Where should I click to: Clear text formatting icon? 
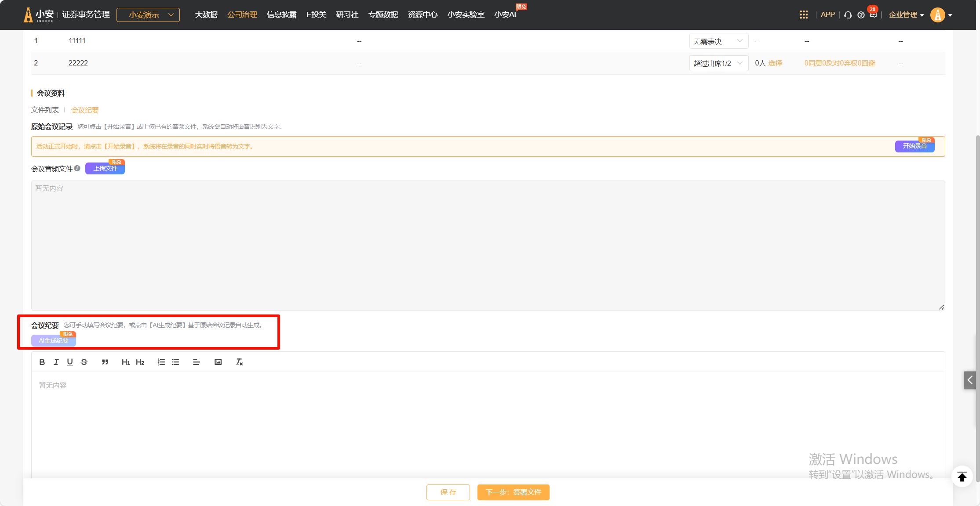(239, 362)
